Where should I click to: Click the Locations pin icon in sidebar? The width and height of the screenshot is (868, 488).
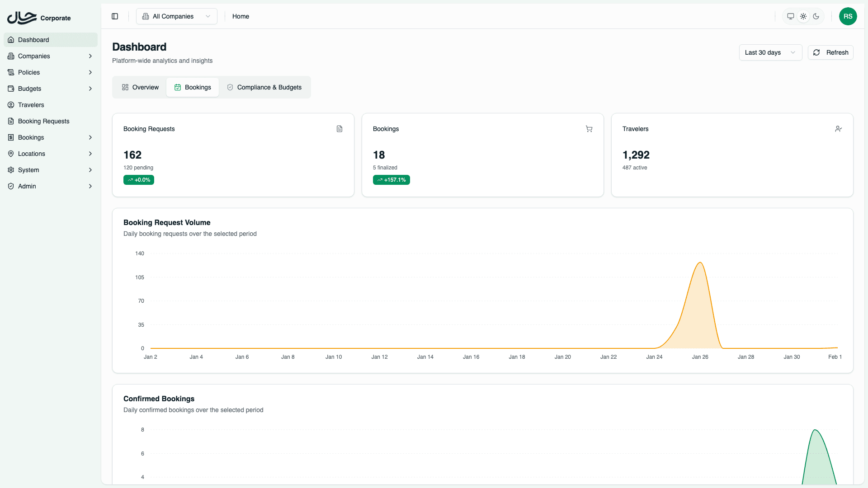(x=11, y=154)
